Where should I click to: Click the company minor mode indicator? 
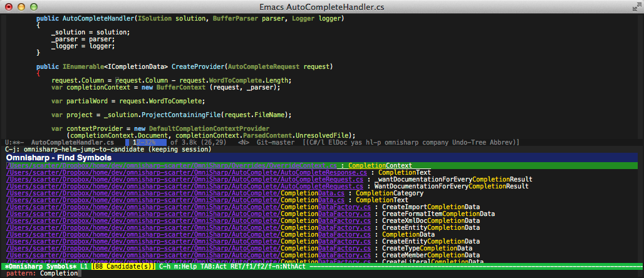tap(435, 142)
